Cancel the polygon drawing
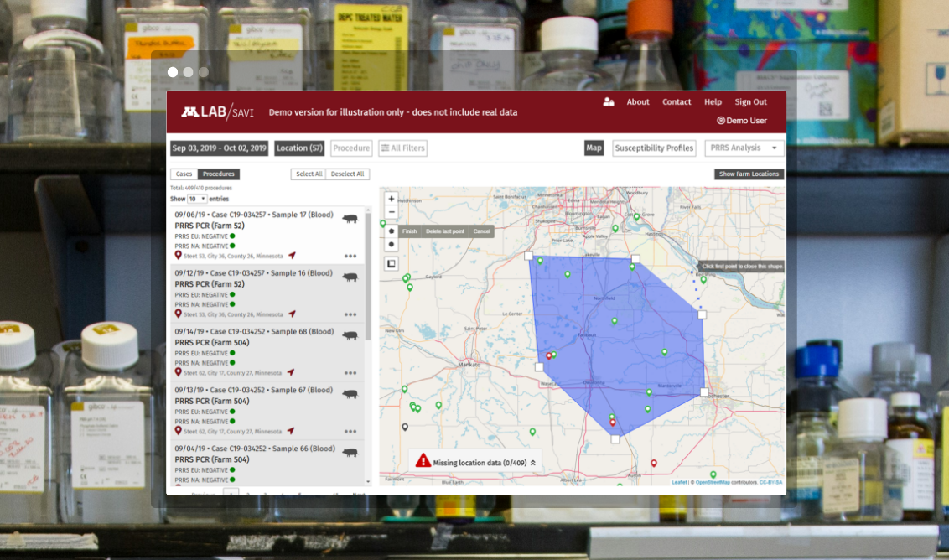 [482, 231]
